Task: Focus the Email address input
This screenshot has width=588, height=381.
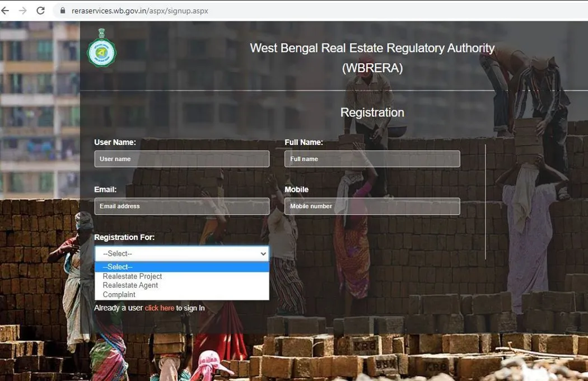Action: pos(181,206)
